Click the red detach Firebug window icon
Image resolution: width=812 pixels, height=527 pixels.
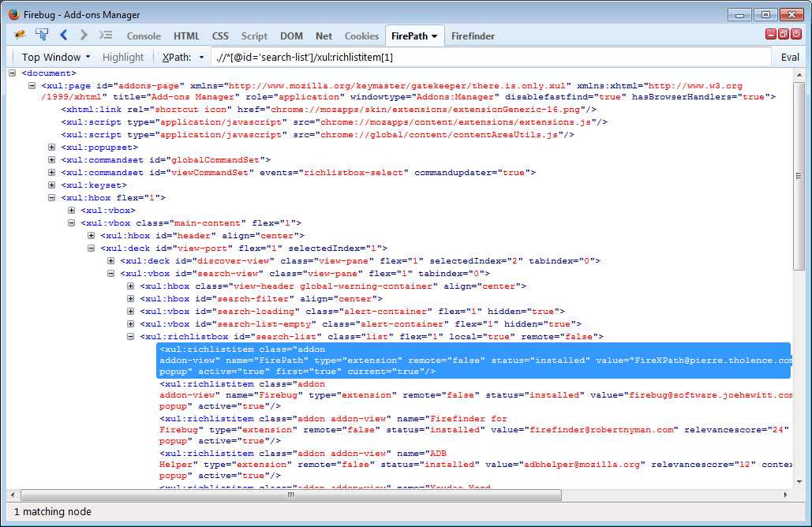(x=784, y=34)
